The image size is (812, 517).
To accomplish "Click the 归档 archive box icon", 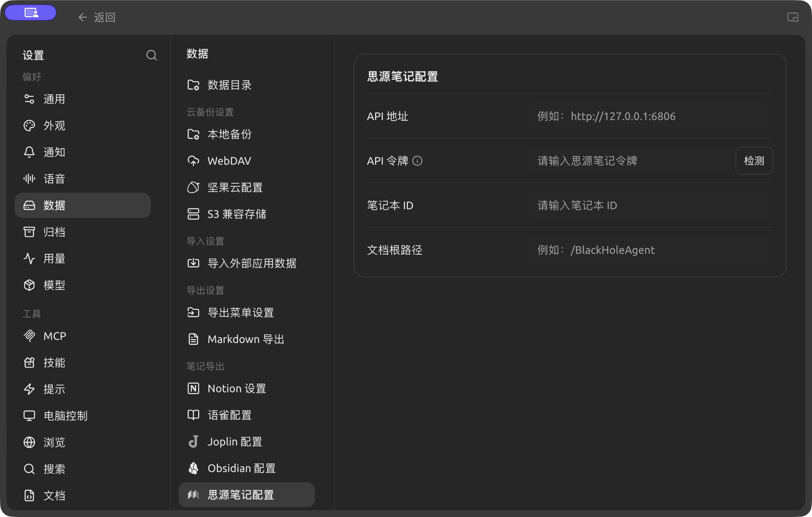I will (29, 232).
